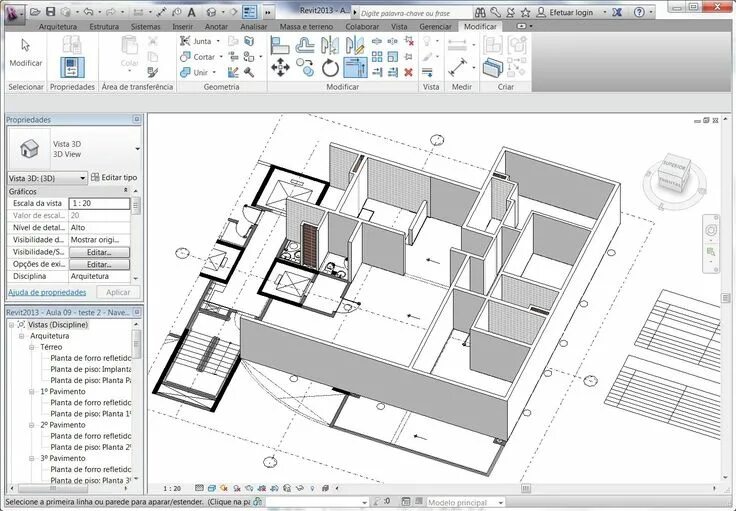
Task: Click the Save icon in quick access toolbar
Action: click(51, 12)
